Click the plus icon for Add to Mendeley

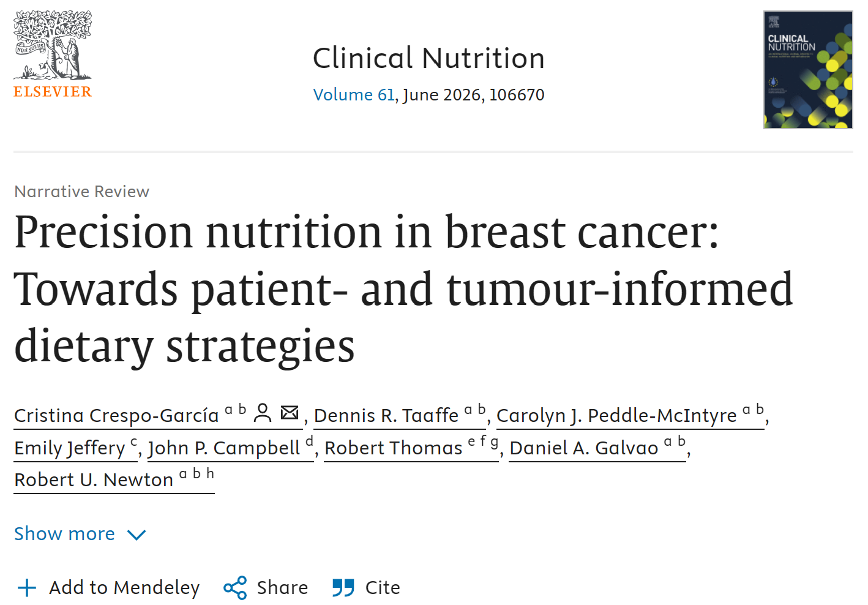tap(27, 588)
